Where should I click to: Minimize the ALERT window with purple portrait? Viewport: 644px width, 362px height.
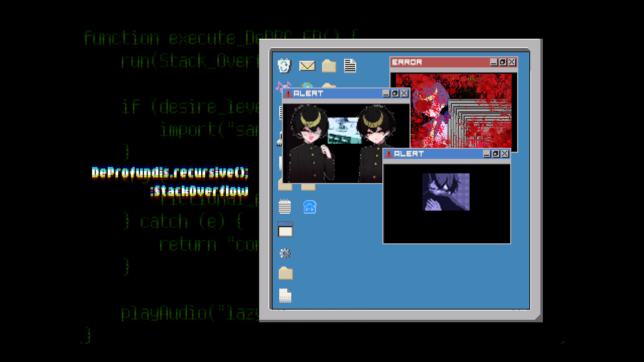click(487, 154)
